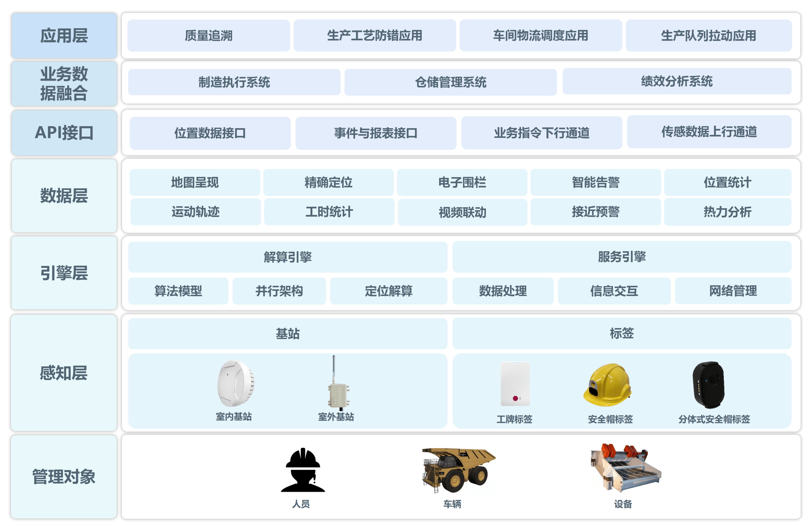Click the 解算引擎 header
Image resolution: width=812 pixels, height=527 pixels.
288,257
